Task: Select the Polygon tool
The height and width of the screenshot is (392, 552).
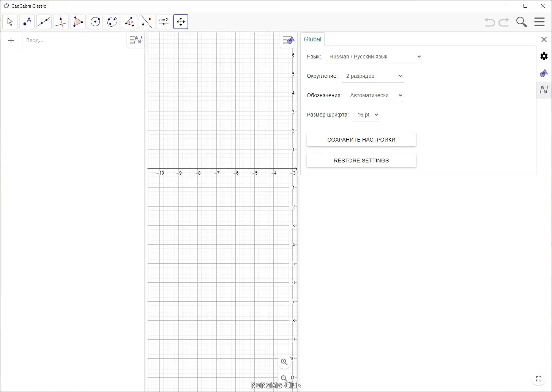Action: coord(78,22)
